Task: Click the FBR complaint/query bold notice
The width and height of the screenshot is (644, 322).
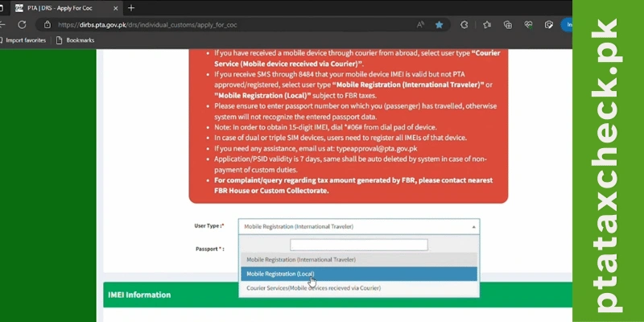Action: point(353,186)
